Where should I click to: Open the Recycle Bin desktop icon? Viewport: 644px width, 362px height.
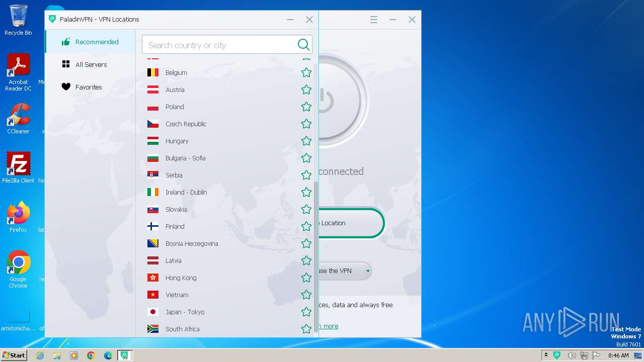pyautogui.click(x=18, y=20)
